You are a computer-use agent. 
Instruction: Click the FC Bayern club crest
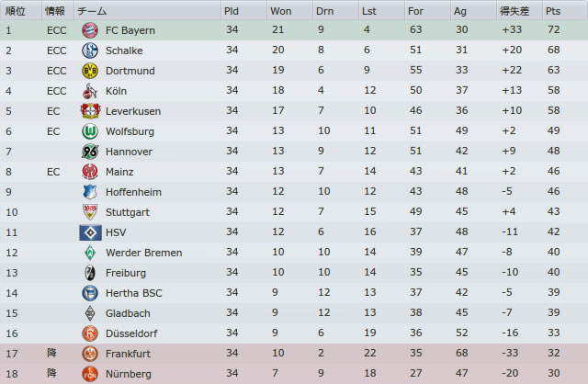(x=90, y=30)
